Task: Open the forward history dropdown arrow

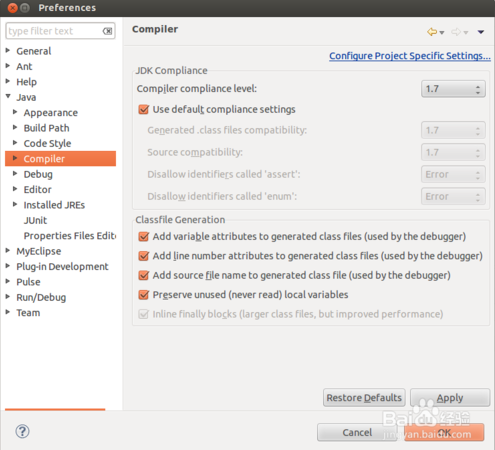Action: 466,33
